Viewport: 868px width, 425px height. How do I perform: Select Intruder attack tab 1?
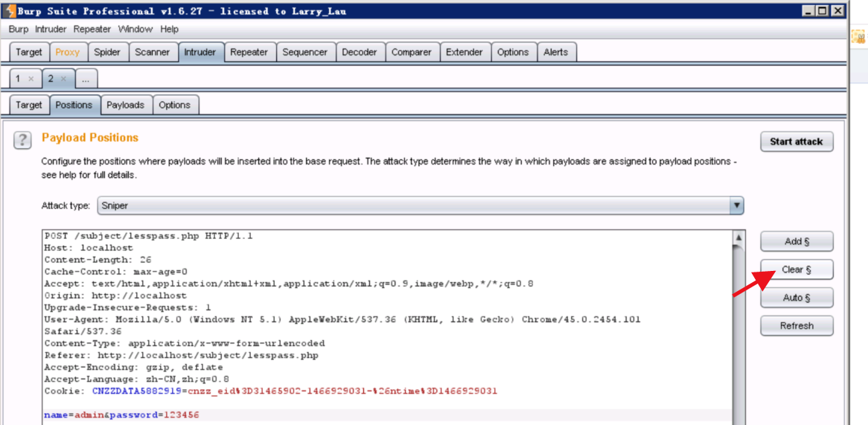coord(18,79)
